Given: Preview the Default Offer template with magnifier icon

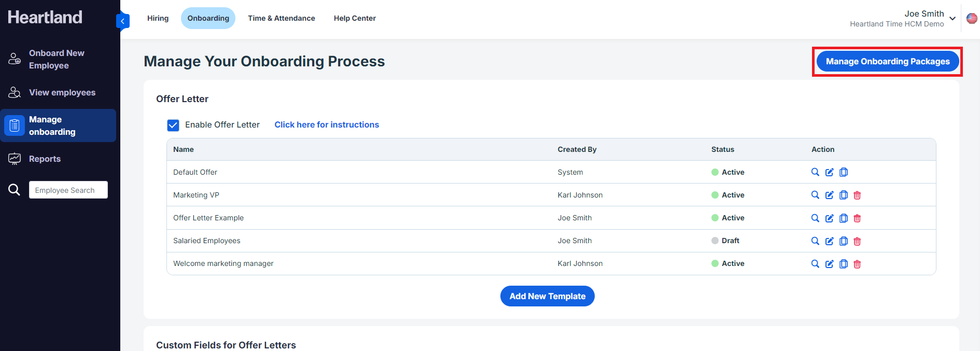Looking at the screenshot, I should pyautogui.click(x=815, y=172).
